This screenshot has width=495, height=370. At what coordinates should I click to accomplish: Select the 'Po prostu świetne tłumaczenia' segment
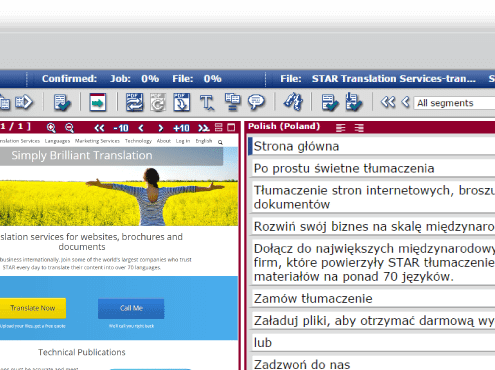[373, 168]
